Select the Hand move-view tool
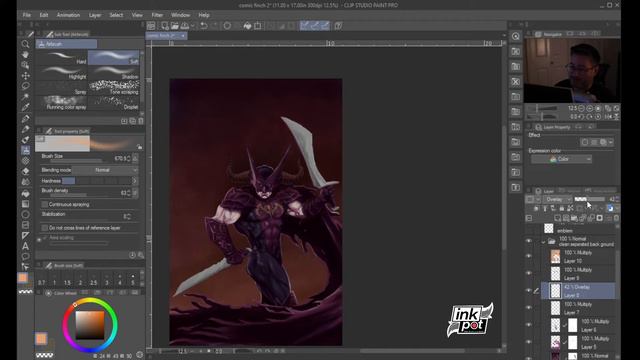This screenshot has height=360, width=640. (25, 54)
